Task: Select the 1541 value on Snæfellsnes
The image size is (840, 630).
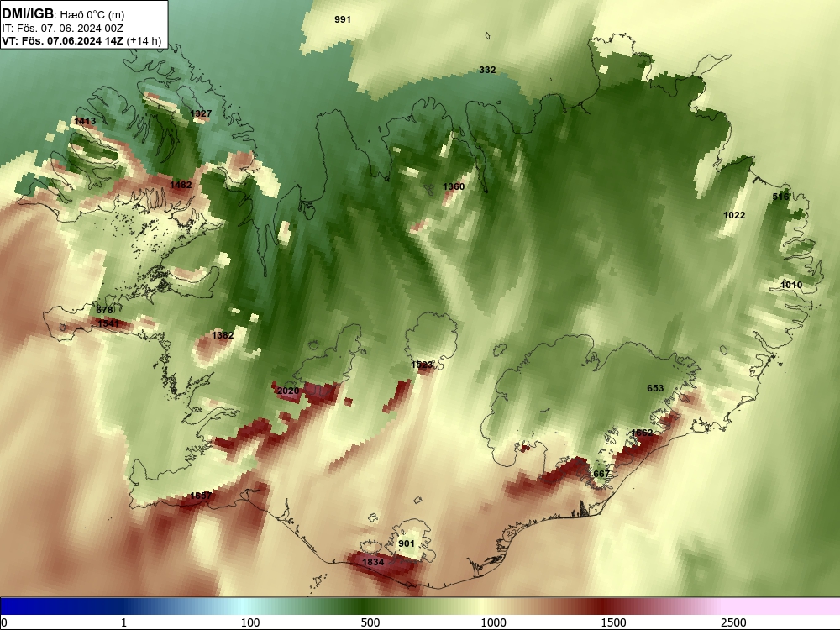Action: [x=108, y=323]
